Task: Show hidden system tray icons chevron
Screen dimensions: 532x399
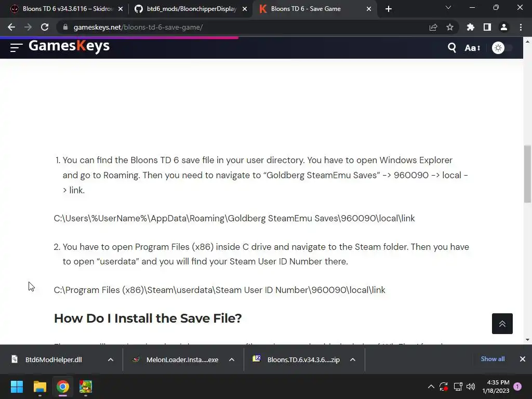Action: [x=431, y=387]
